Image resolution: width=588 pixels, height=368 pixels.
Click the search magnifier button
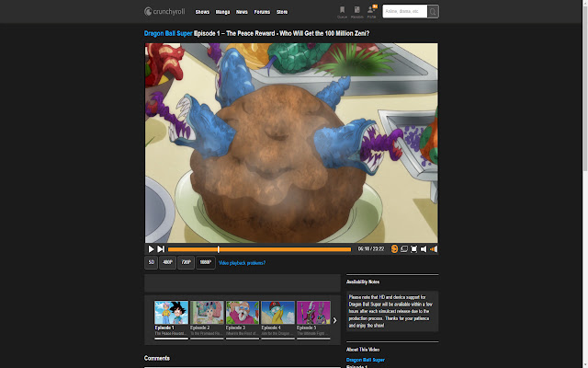pos(433,12)
